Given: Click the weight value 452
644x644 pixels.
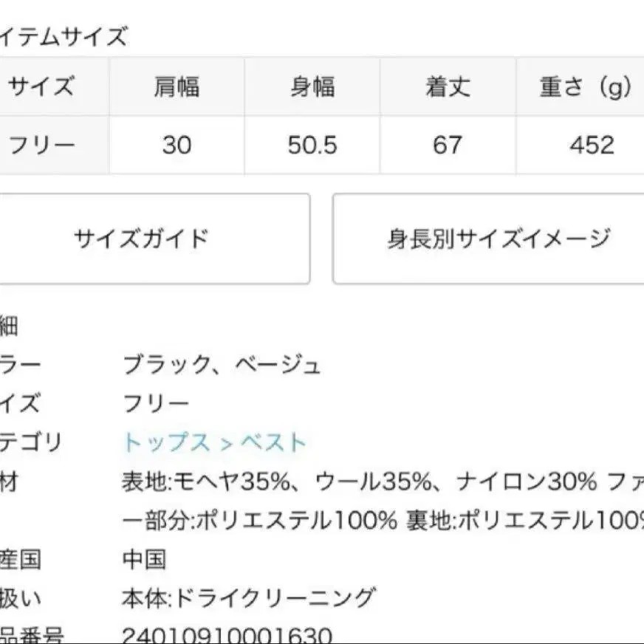Looking at the screenshot, I should (592, 145).
